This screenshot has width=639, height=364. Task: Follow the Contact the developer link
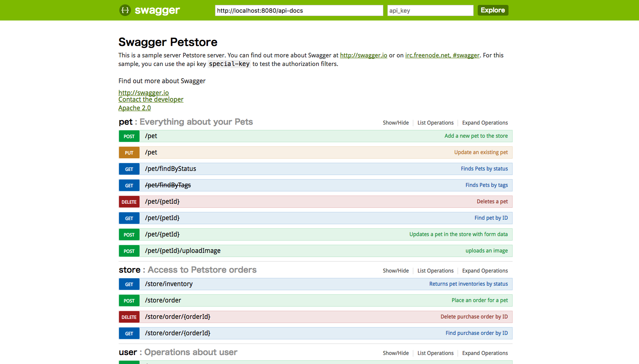point(151,100)
